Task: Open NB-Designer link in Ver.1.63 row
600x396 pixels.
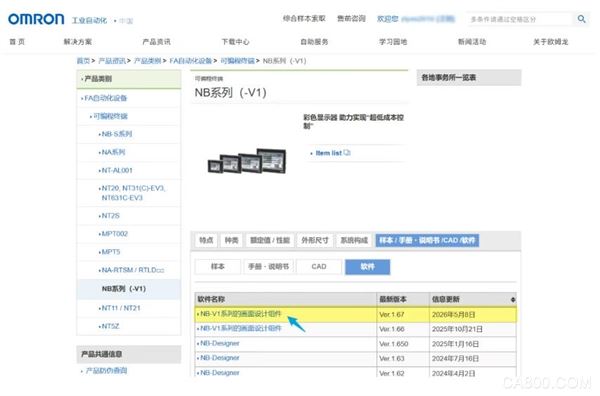Action: coord(220,358)
